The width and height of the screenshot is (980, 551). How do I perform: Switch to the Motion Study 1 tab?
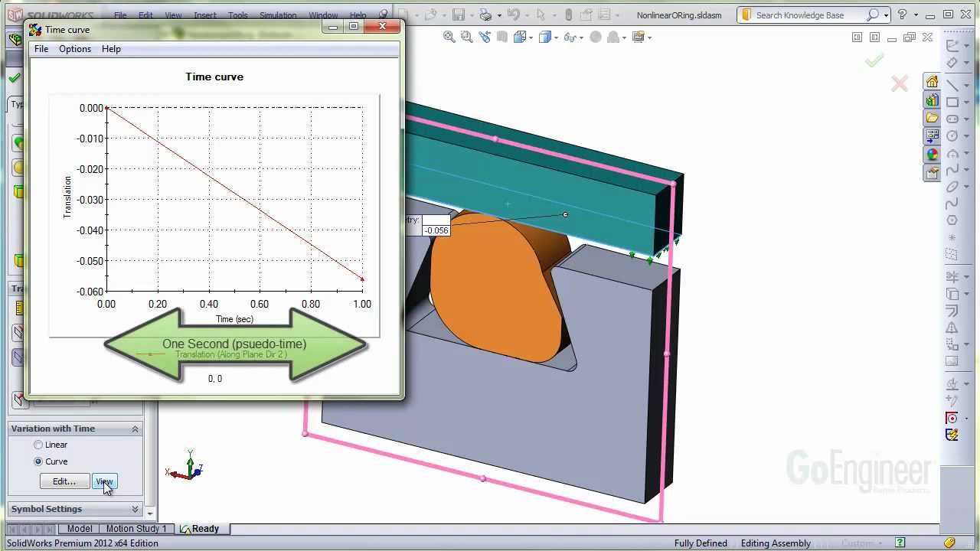coord(136,529)
